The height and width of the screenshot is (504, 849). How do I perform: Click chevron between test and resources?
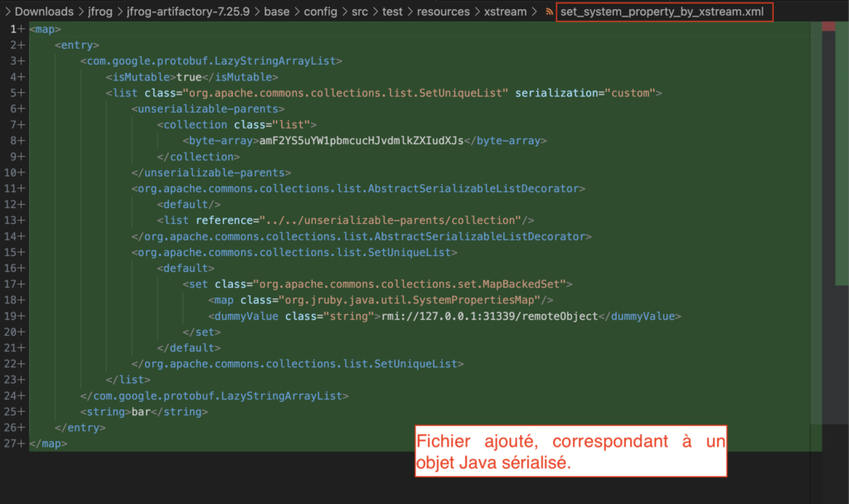(410, 12)
